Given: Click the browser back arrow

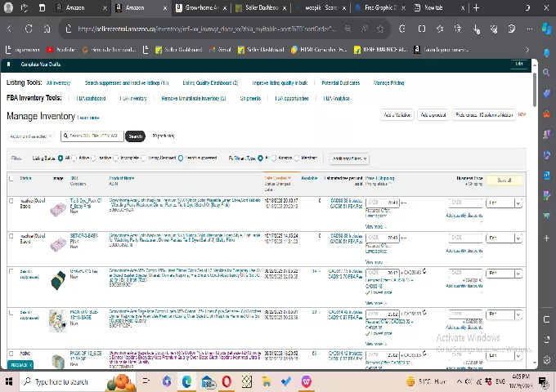Looking at the screenshot, I should (x=10, y=29).
